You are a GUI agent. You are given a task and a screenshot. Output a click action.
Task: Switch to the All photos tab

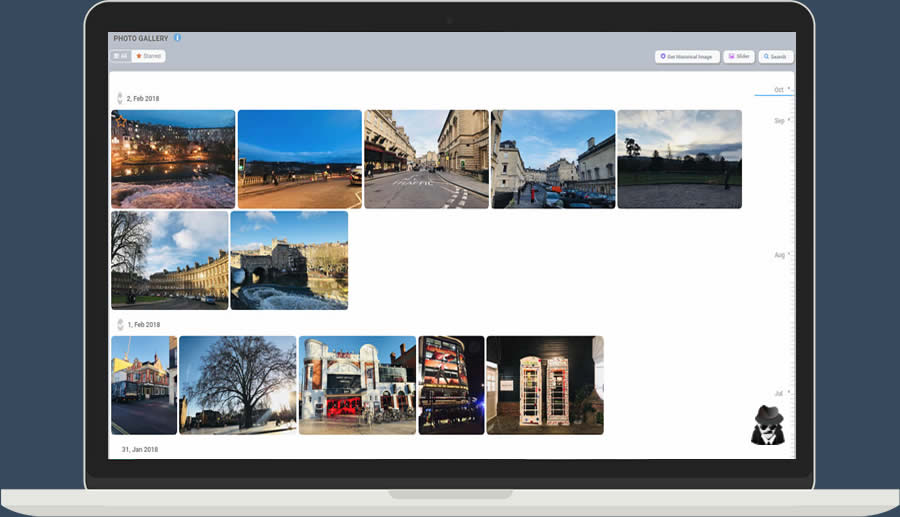pyautogui.click(x=121, y=56)
